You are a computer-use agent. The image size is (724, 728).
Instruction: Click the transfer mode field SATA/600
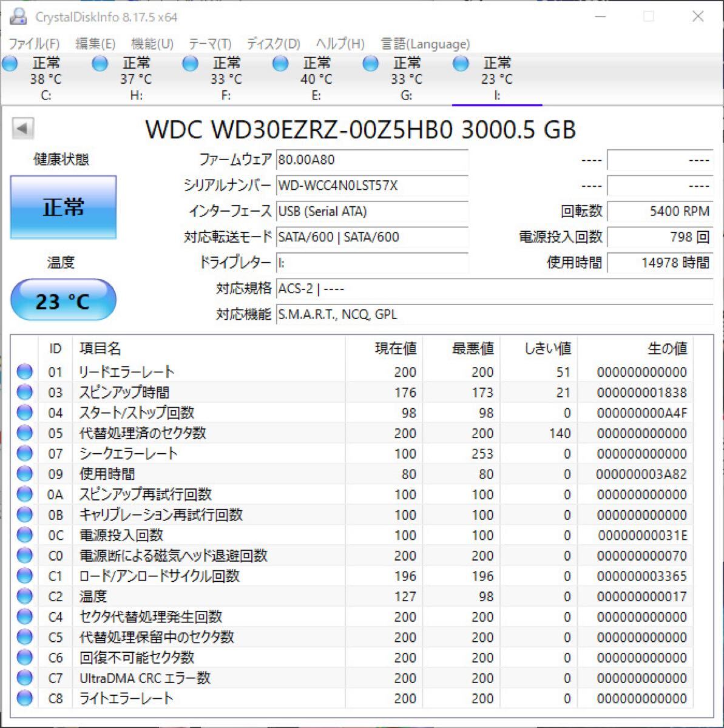[x=372, y=237]
